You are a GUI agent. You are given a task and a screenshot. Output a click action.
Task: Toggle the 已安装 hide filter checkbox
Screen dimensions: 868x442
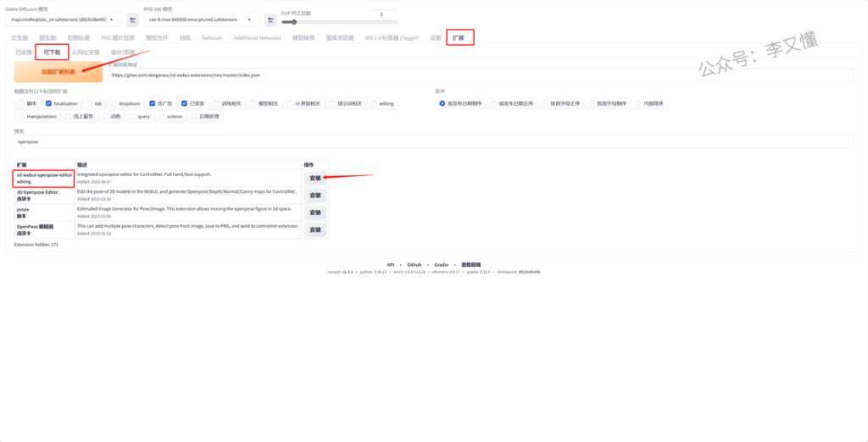184,103
